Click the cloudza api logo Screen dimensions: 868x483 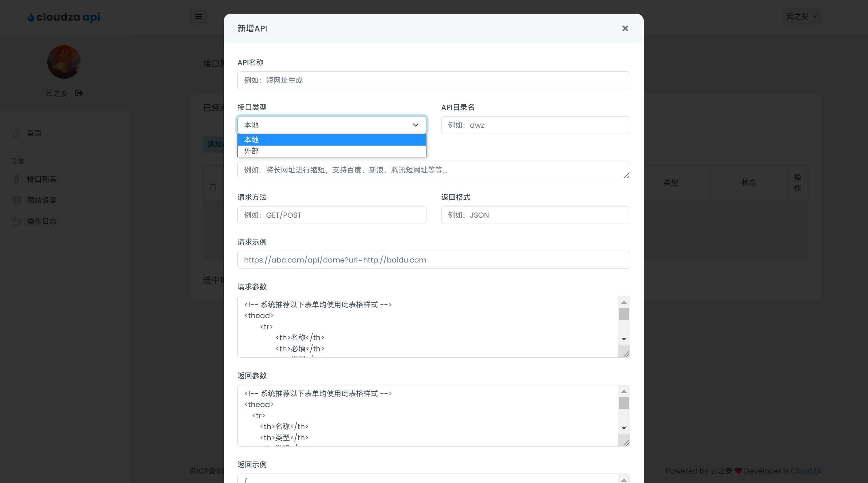click(x=64, y=17)
